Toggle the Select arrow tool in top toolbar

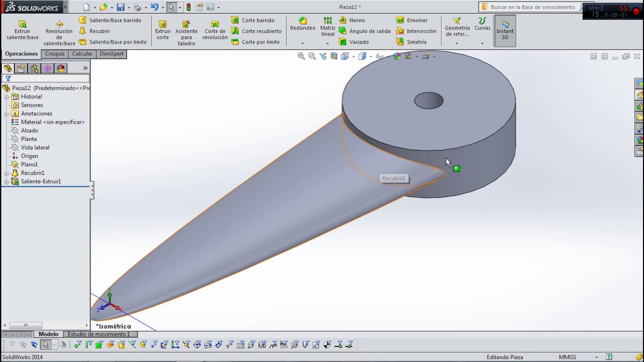[x=172, y=7]
